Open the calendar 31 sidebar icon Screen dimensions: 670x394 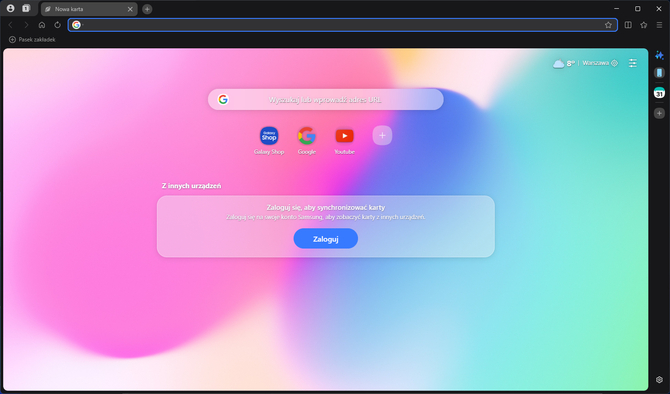[x=659, y=92]
